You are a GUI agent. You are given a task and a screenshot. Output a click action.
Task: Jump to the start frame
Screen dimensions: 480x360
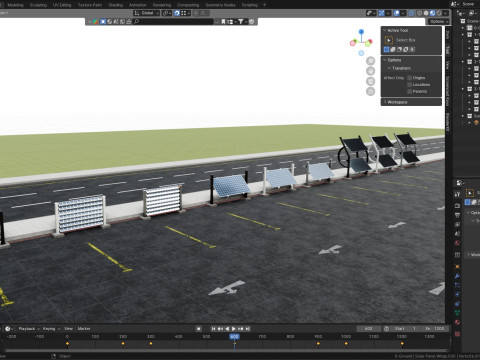(x=213, y=329)
